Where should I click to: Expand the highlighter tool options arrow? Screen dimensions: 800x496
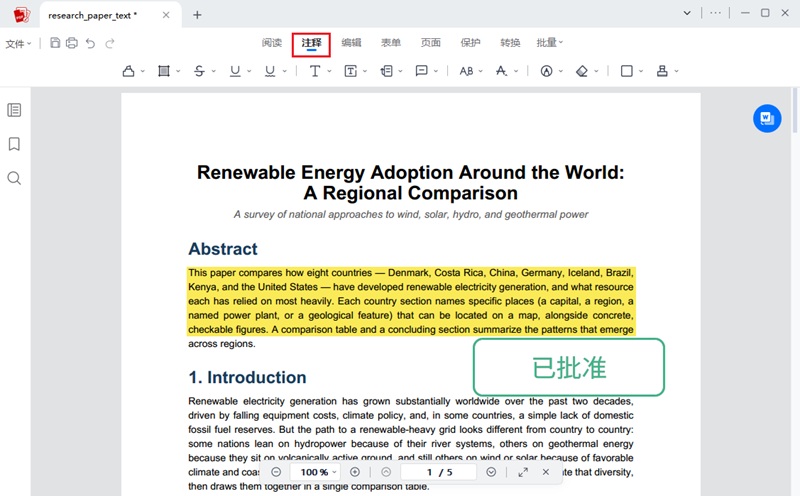143,71
